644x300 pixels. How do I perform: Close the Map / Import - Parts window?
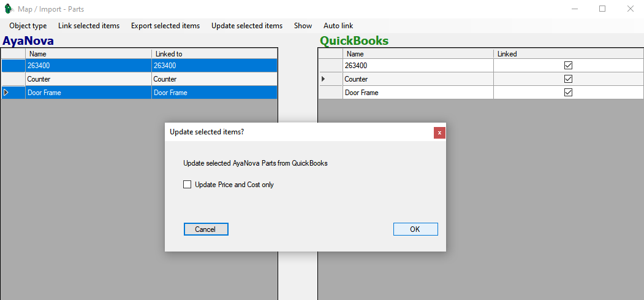630,9
